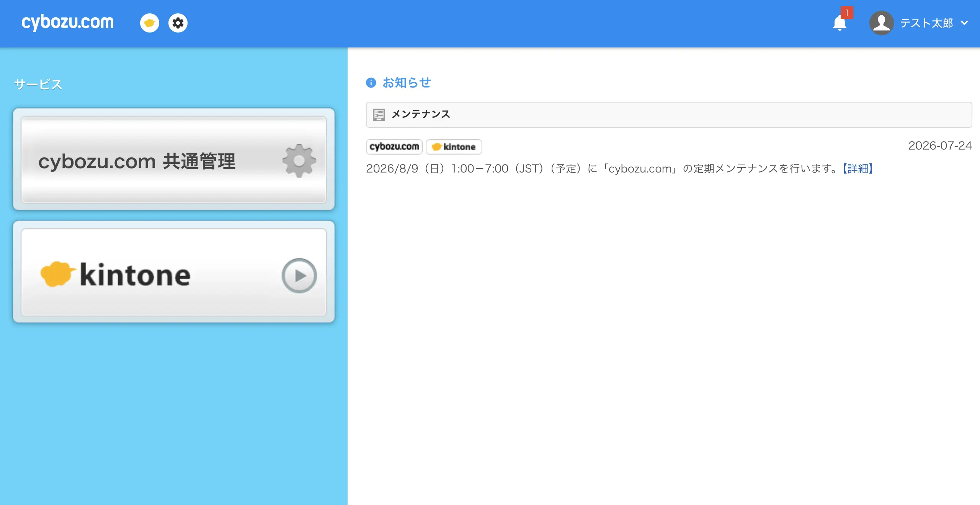Click the cybozu.com tag badge
The width and height of the screenshot is (980, 505).
[394, 147]
